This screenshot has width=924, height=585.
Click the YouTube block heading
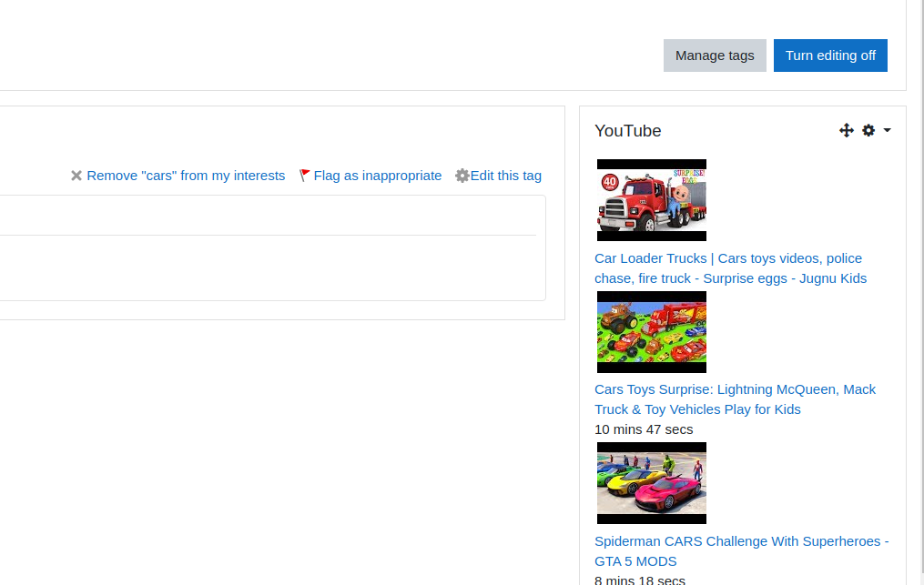tap(627, 131)
